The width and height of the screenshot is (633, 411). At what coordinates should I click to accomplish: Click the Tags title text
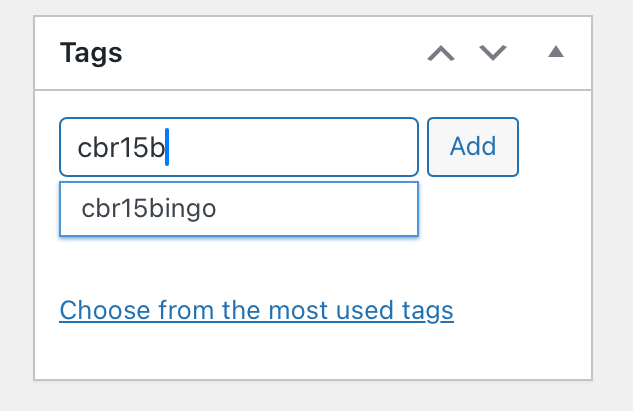pyautogui.click(x=91, y=52)
